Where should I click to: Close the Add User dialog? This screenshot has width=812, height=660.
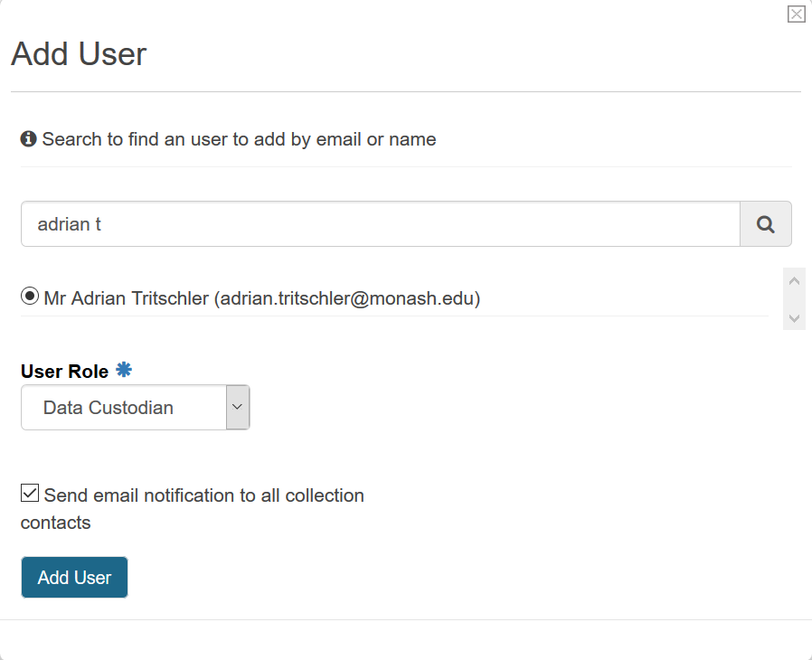click(796, 14)
